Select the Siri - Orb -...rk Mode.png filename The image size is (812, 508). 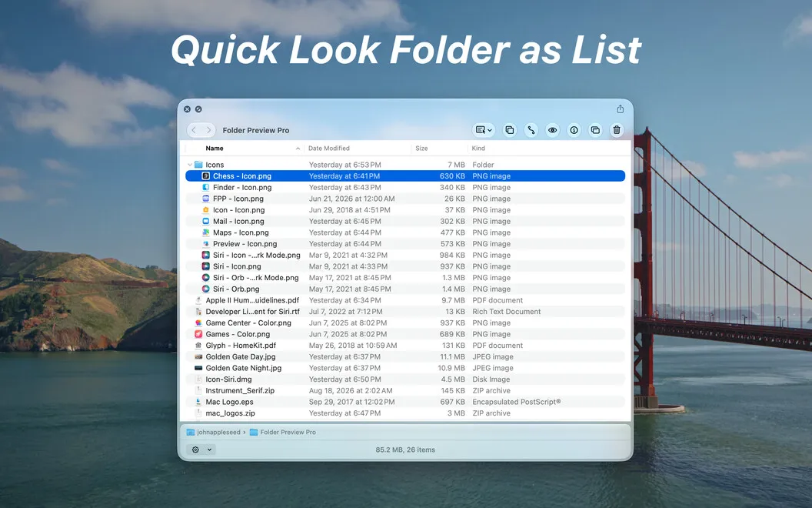(256, 278)
